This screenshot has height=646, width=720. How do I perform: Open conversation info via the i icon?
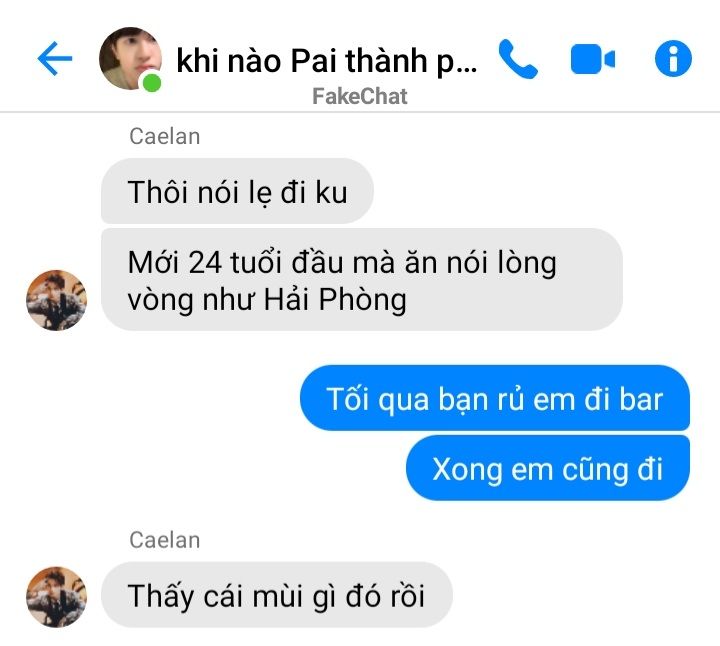click(673, 58)
